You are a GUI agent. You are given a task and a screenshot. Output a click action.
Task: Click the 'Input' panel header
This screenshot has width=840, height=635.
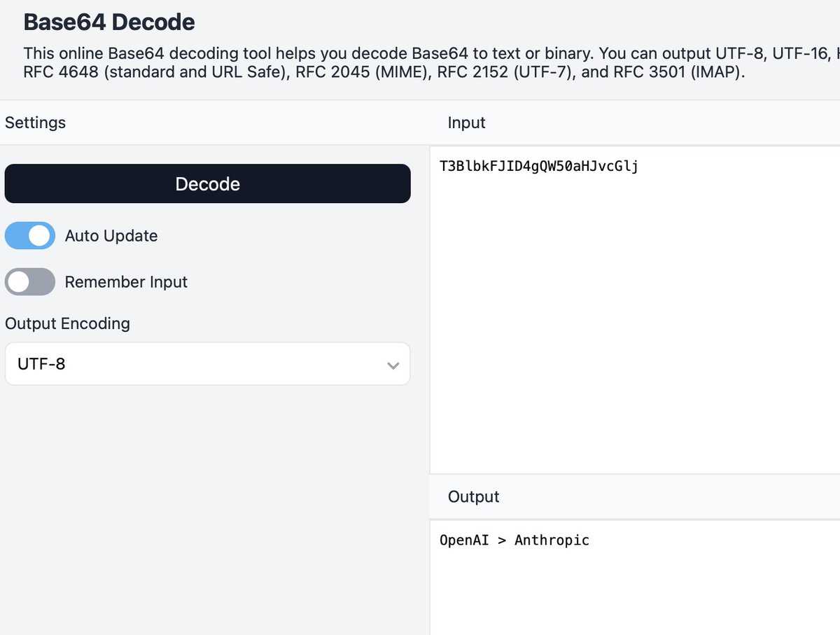click(466, 123)
